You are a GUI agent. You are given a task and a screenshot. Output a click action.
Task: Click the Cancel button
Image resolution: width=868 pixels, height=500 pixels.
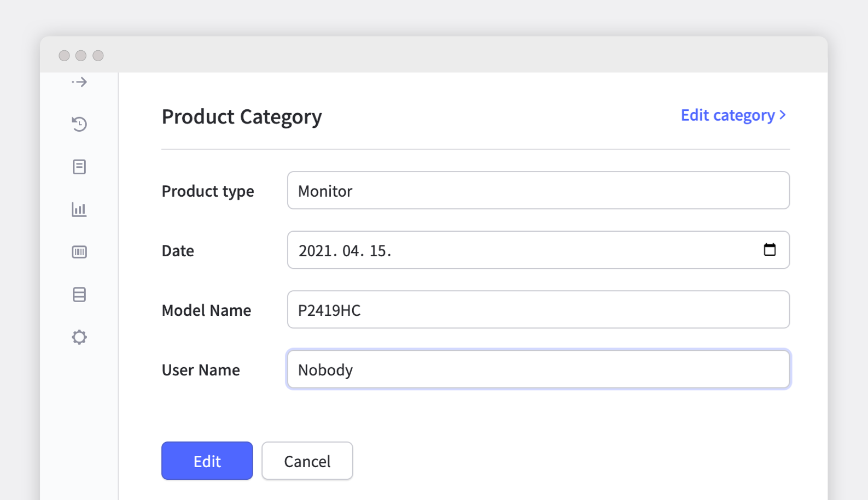pyautogui.click(x=307, y=461)
